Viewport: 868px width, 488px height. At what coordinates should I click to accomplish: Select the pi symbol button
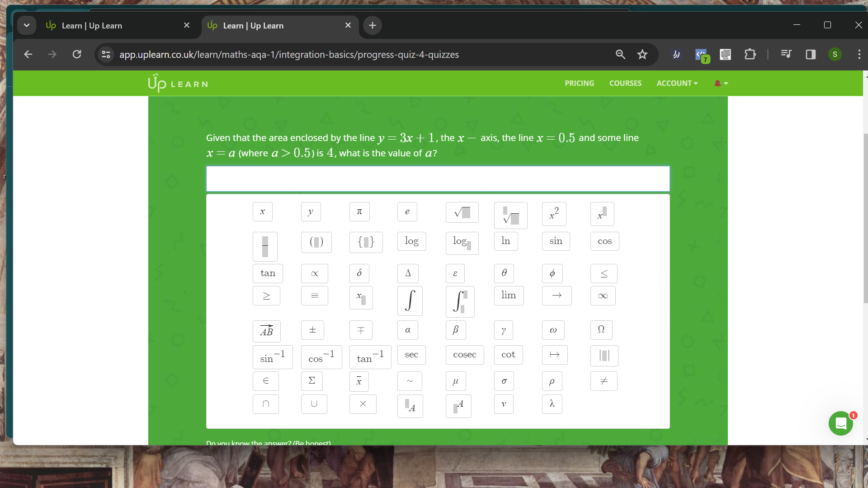tap(359, 212)
